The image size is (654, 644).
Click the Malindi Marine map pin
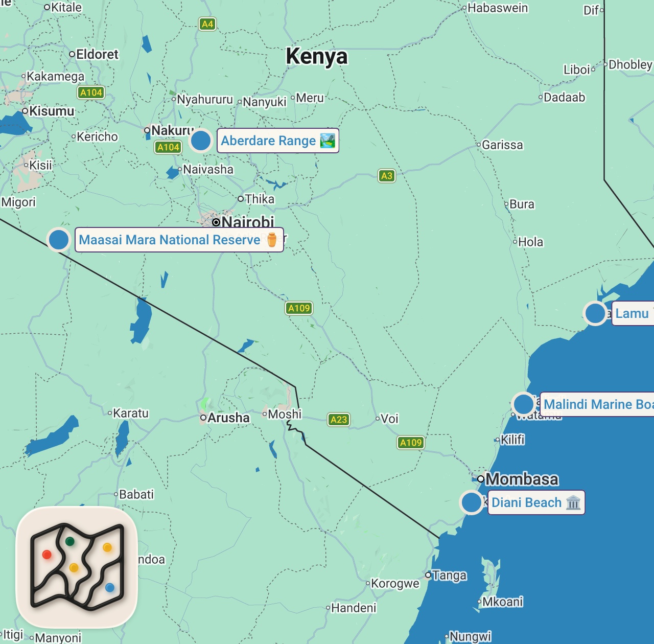click(x=524, y=404)
